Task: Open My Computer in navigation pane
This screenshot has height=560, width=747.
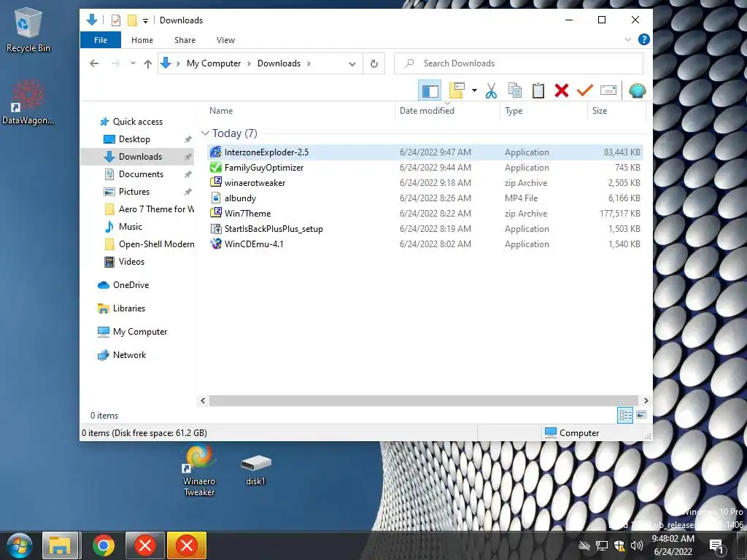Action: click(x=140, y=332)
